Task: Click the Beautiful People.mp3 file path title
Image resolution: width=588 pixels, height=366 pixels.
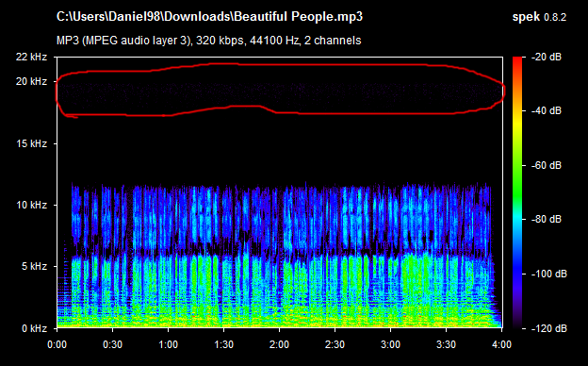Action: [x=209, y=17]
